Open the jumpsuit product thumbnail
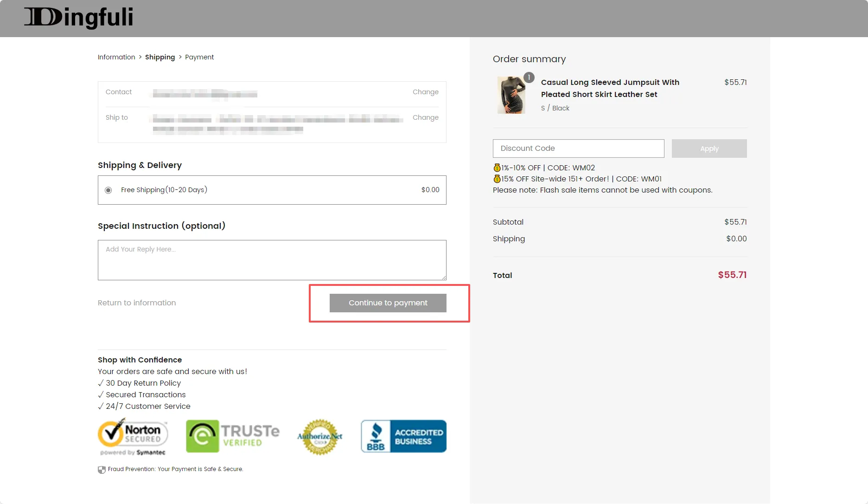 pos(511,95)
